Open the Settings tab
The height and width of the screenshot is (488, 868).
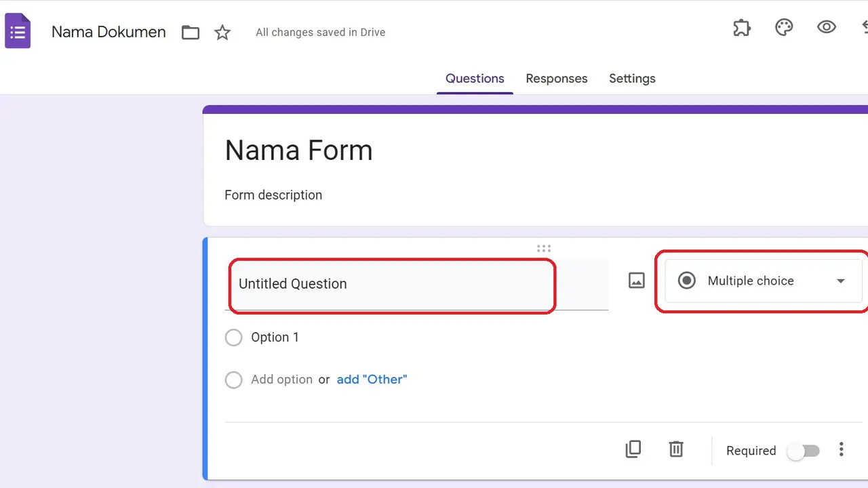pos(632,78)
